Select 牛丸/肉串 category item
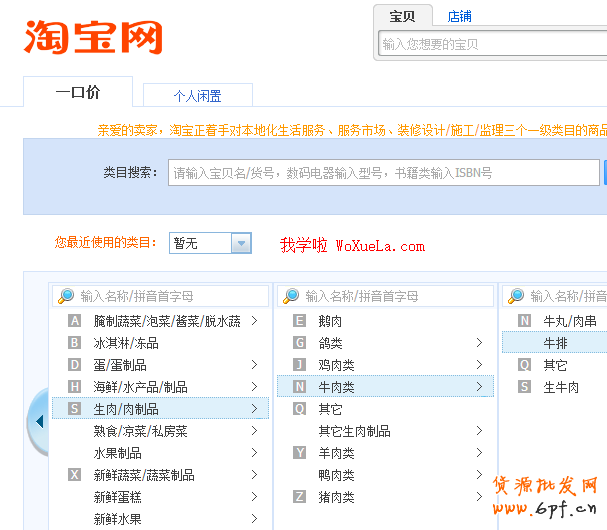This screenshot has width=607, height=530. pos(570,321)
